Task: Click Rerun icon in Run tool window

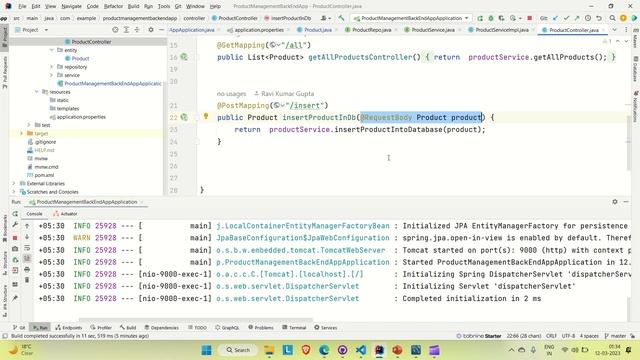Action: tap(15, 214)
